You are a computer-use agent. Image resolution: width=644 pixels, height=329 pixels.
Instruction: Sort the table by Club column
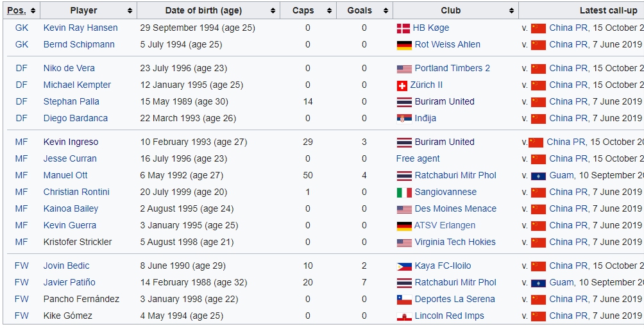coord(511,11)
